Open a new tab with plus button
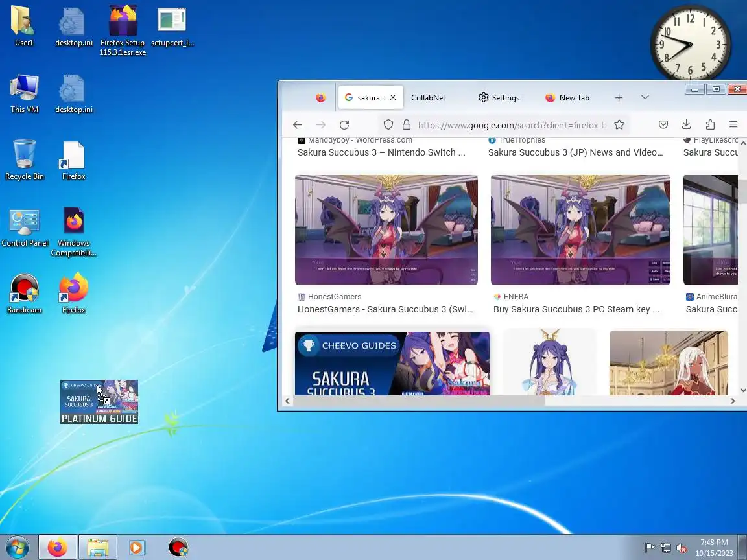 pyautogui.click(x=619, y=97)
